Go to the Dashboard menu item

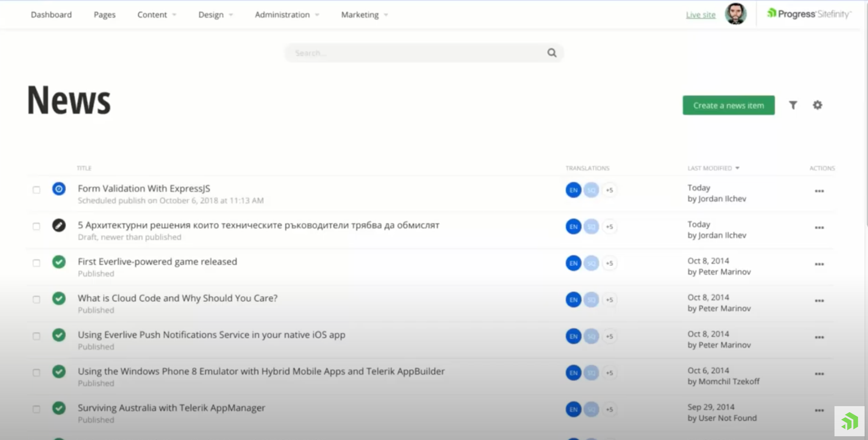[x=51, y=15]
